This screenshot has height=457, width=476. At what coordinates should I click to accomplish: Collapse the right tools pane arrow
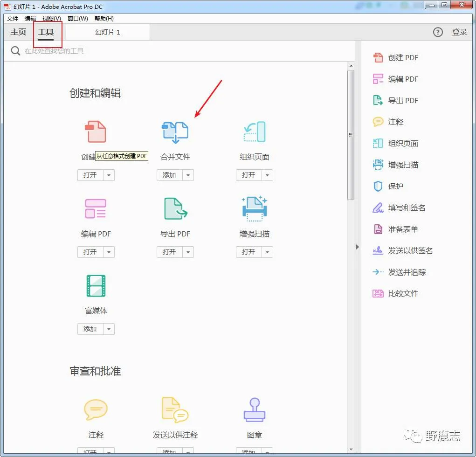pyautogui.click(x=357, y=247)
